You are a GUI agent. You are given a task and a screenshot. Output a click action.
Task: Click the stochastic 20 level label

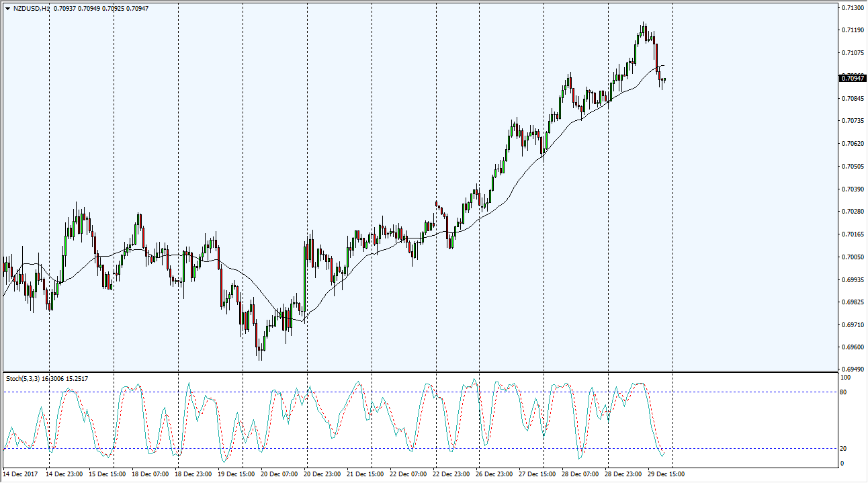(x=844, y=449)
